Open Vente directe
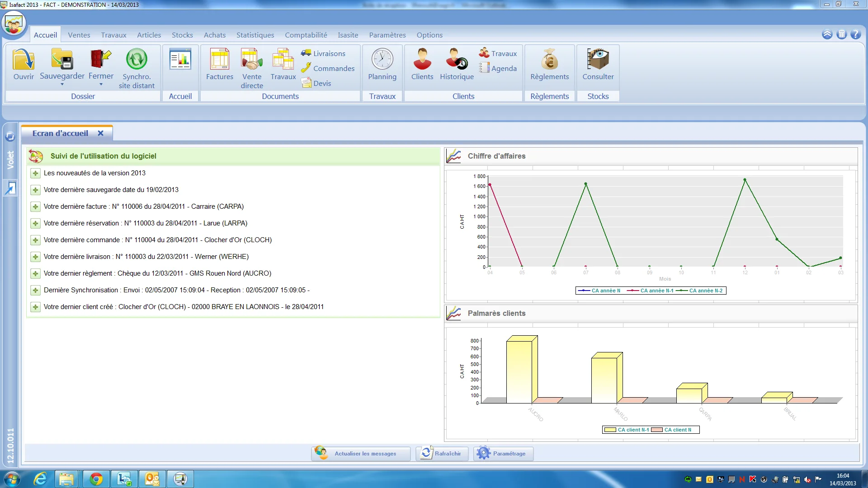Image resolution: width=868 pixels, height=488 pixels. coord(252,60)
